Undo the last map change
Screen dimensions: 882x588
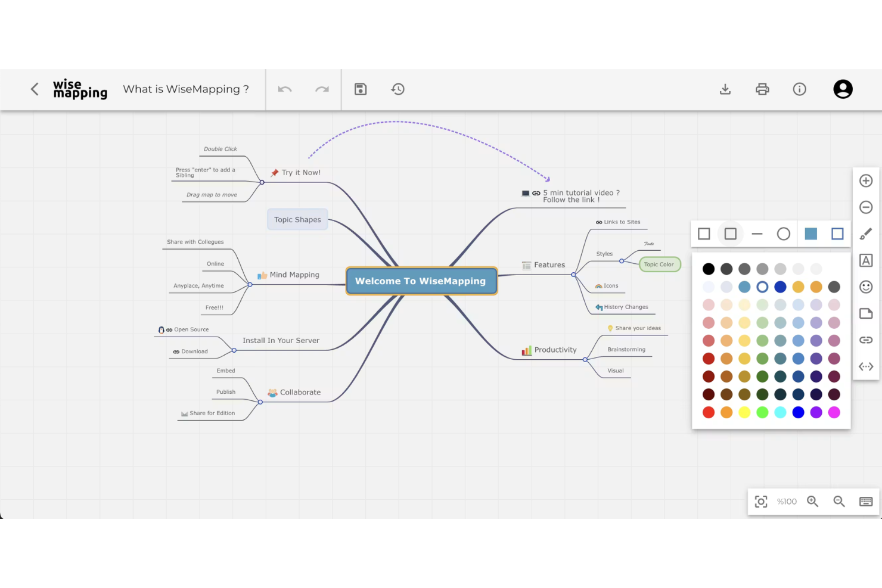tap(285, 89)
